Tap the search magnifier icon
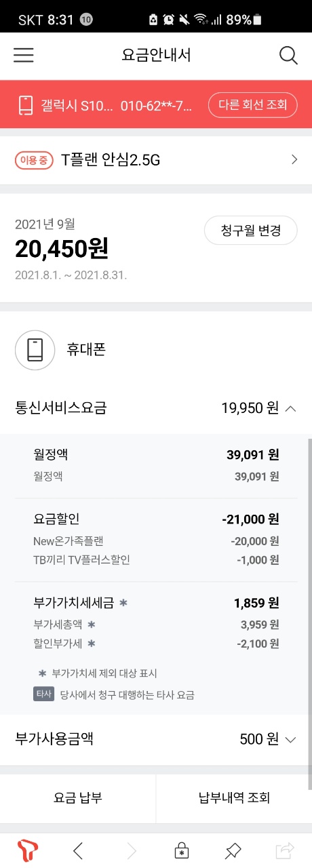Viewport: 312px width, 868px height. pyautogui.click(x=288, y=56)
